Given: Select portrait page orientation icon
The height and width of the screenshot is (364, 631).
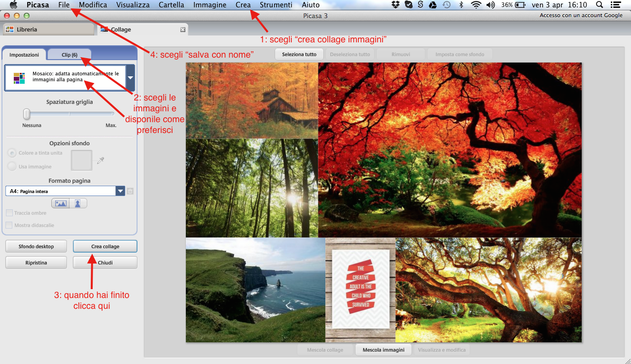Looking at the screenshot, I should [78, 203].
